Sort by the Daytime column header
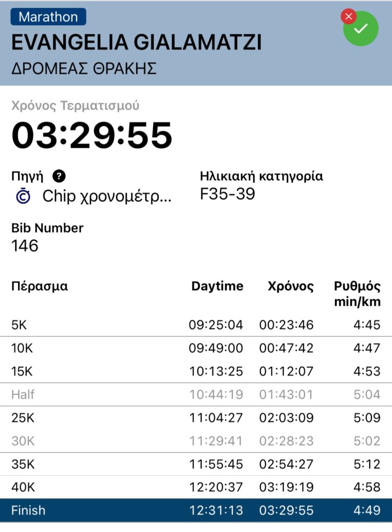 coord(217,286)
